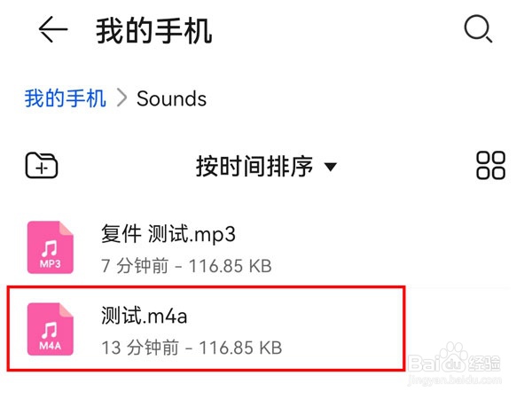Tap the 7 分钟前 - 116.85 KB details line
The height and width of the screenshot is (399, 532).
(x=186, y=266)
